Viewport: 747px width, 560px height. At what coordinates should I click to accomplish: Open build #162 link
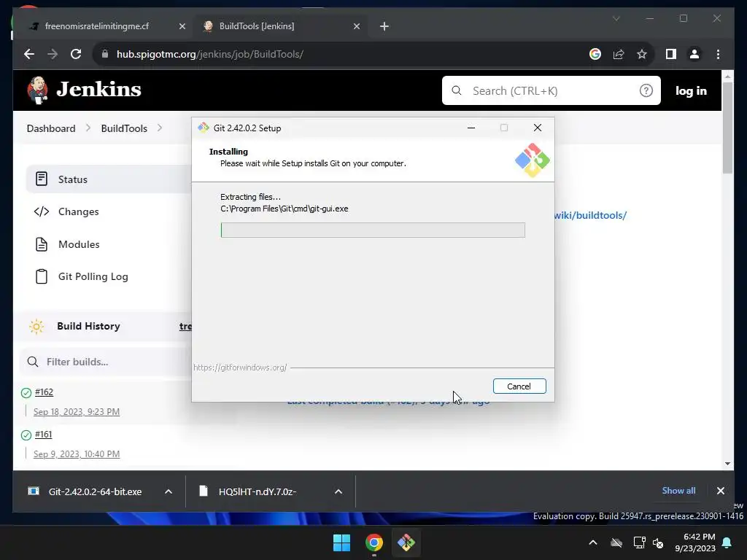tap(44, 392)
